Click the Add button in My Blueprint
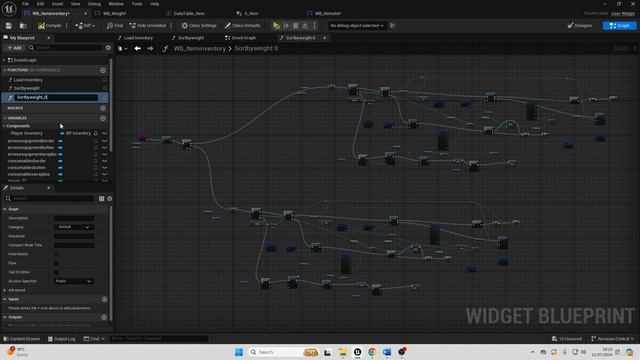The width and height of the screenshot is (640, 360). [14, 48]
